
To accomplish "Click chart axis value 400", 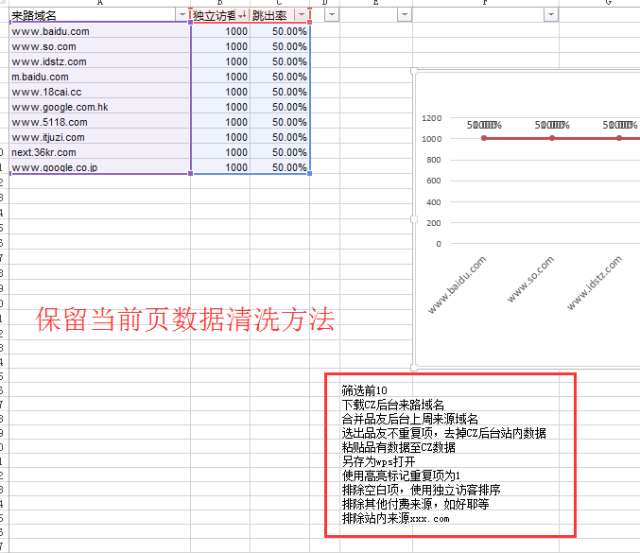I will (434, 202).
